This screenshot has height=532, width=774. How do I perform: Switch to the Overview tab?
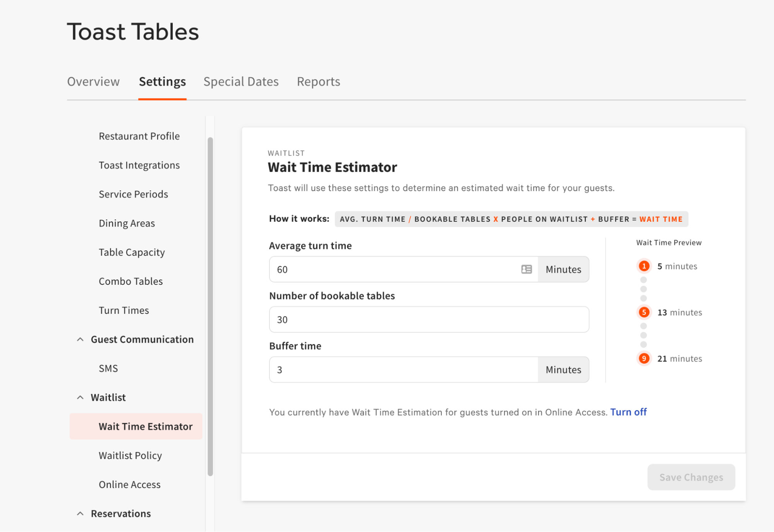(x=93, y=82)
